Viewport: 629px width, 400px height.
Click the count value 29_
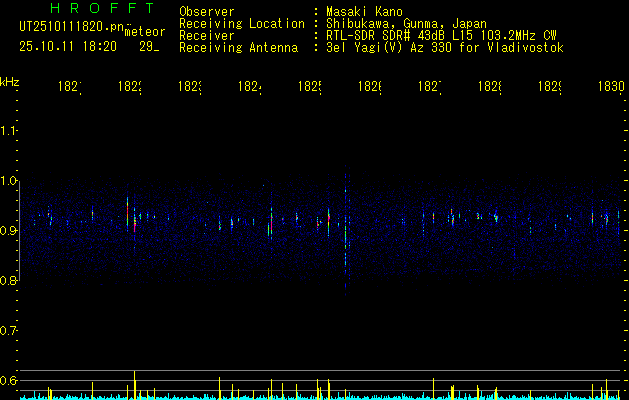pyautogui.click(x=149, y=47)
